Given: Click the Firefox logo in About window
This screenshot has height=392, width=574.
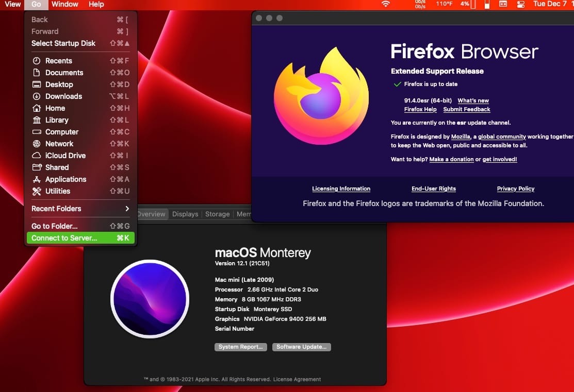Looking at the screenshot, I should [321, 96].
